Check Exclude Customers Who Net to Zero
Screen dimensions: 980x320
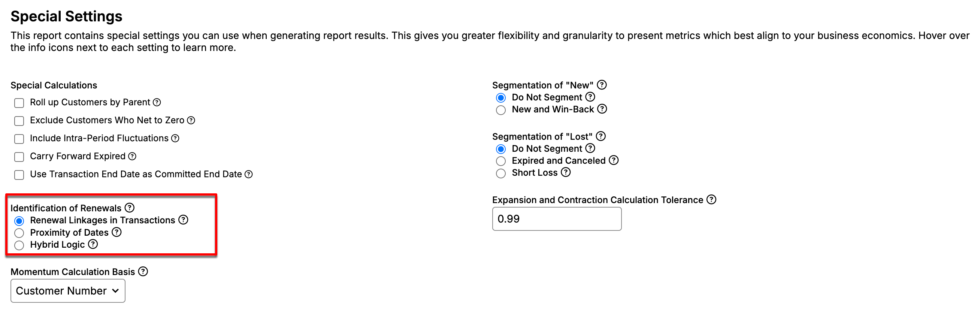[19, 121]
